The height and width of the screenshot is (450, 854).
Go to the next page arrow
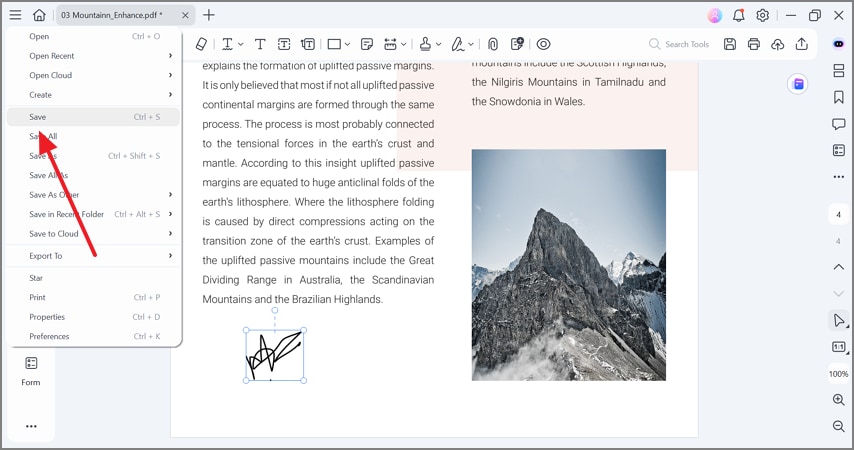[839, 293]
